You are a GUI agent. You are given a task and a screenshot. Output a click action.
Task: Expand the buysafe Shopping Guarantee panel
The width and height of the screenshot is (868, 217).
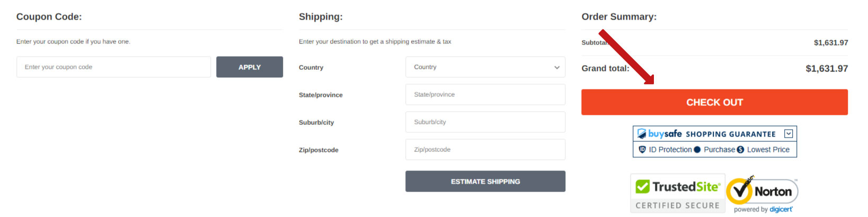pyautogui.click(x=789, y=134)
